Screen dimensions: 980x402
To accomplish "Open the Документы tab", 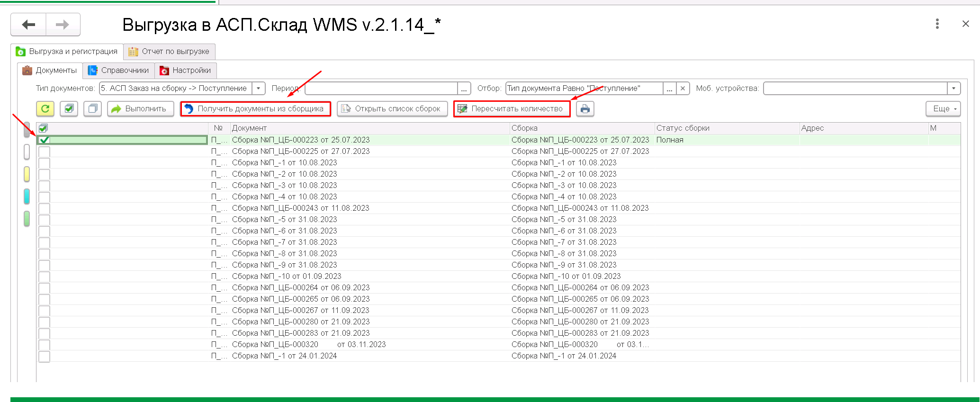I will [x=50, y=71].
